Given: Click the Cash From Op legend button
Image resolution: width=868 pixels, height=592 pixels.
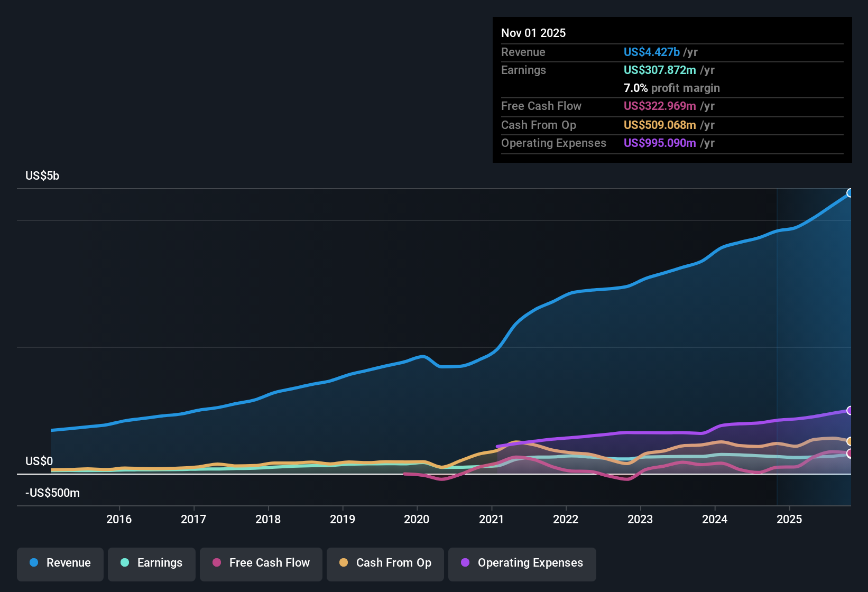Looking at the screenshot, I should (x=385, y=563).
